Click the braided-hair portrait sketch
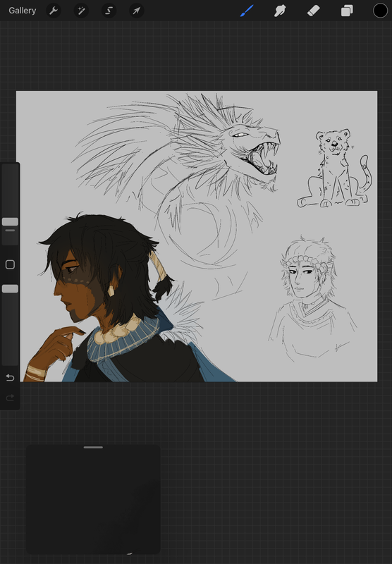Viewport: 392px width, 564px height. pos(312,299)
